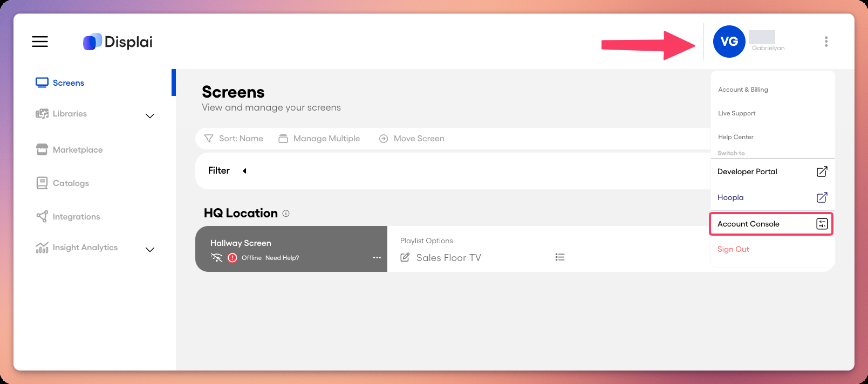Click the Manage Multiple stack icon
Viewport: 868px width, 384px height.
tap(283, 139)
